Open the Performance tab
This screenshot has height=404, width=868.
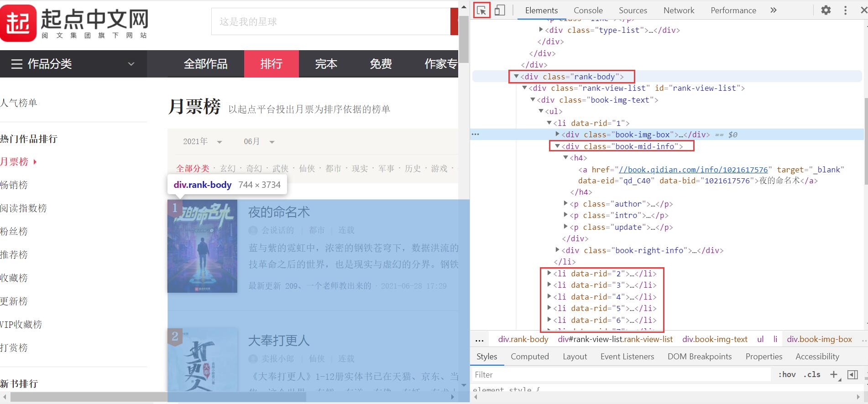[x=733, y=10]
